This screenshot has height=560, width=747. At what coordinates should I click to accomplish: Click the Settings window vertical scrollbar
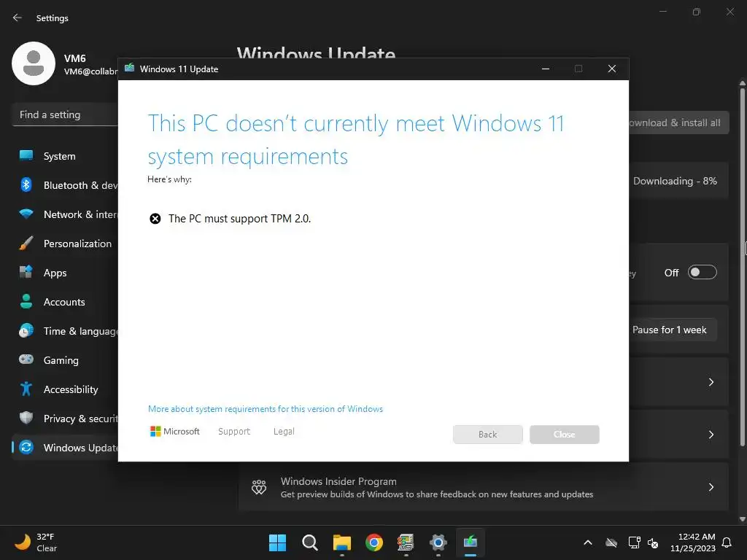742,267
